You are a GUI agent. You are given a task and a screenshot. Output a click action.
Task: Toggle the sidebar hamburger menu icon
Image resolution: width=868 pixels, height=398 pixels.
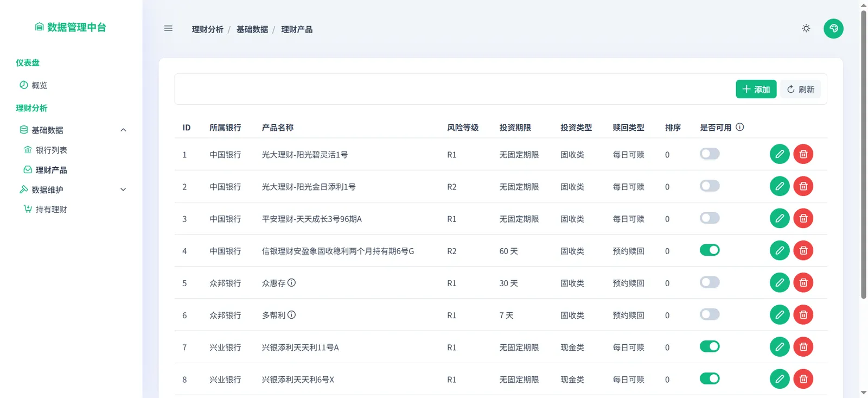168,28
